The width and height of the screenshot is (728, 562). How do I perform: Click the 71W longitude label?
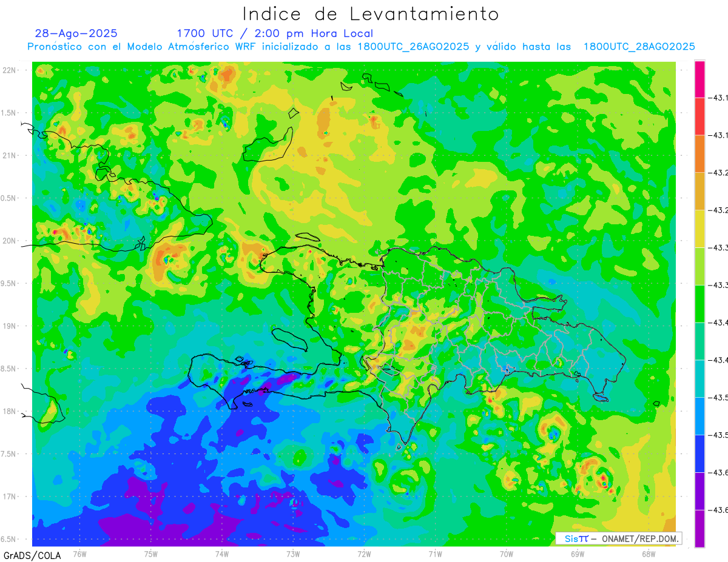pos(435,554)
